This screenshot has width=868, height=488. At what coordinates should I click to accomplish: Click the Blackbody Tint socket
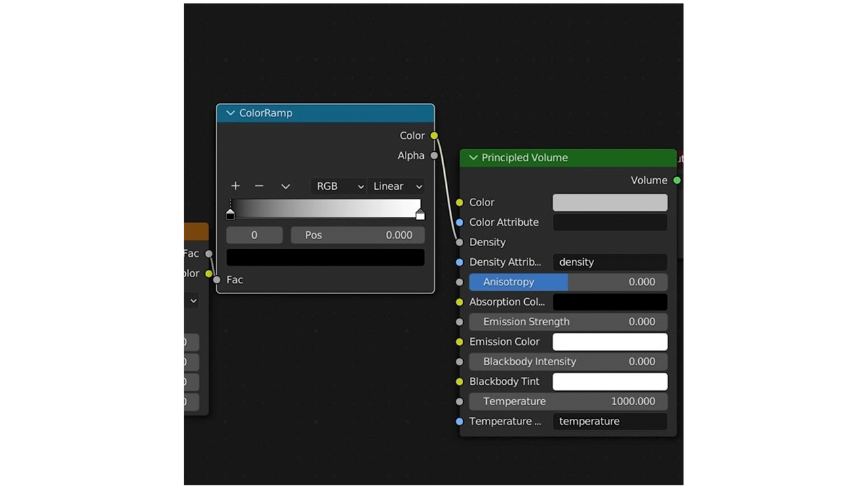coord(460,382)
